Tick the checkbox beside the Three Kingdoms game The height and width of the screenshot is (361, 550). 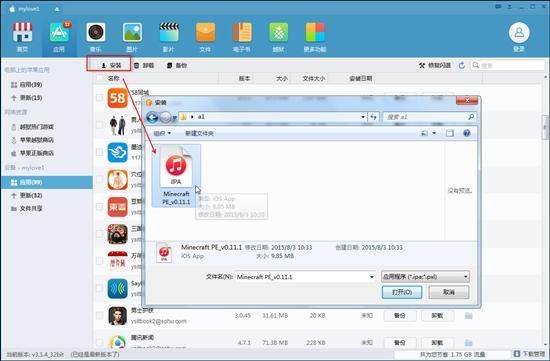point(100,234)
